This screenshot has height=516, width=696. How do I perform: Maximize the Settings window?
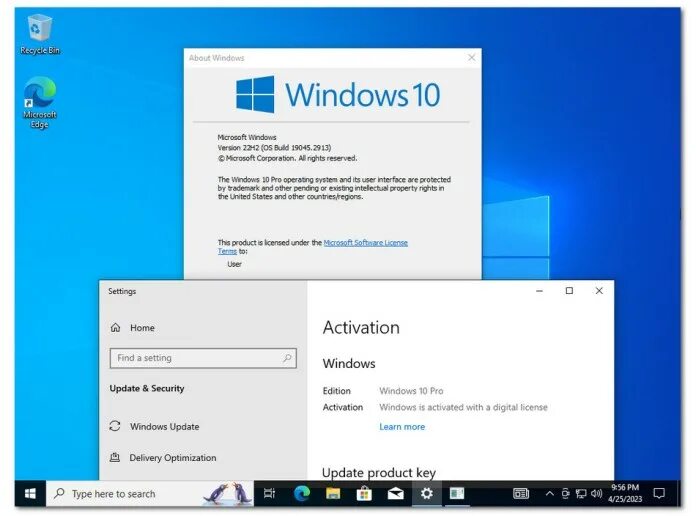click(569, 291)
